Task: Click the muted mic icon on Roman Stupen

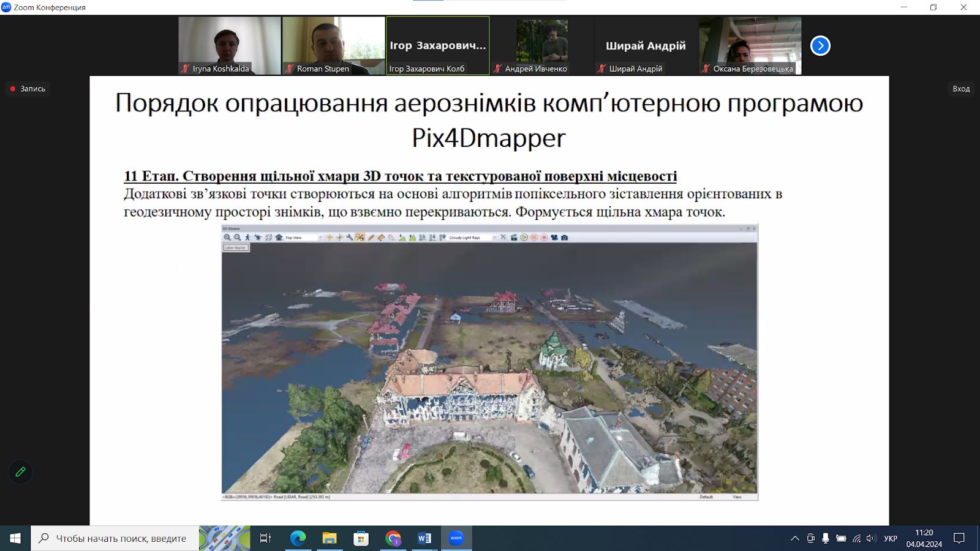Action: pyautogui.click(x=289, y=69)
